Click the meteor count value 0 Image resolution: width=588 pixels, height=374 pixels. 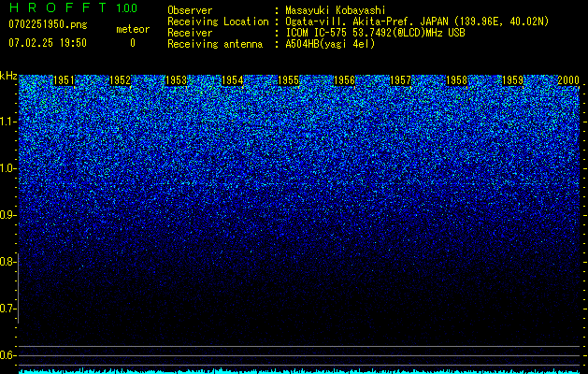(x=133, y=43)
